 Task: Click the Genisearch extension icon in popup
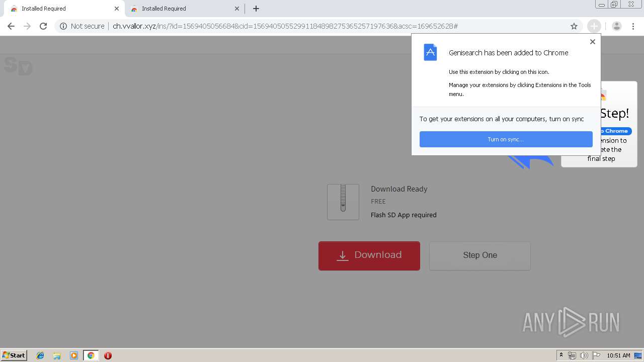(430, 52)
